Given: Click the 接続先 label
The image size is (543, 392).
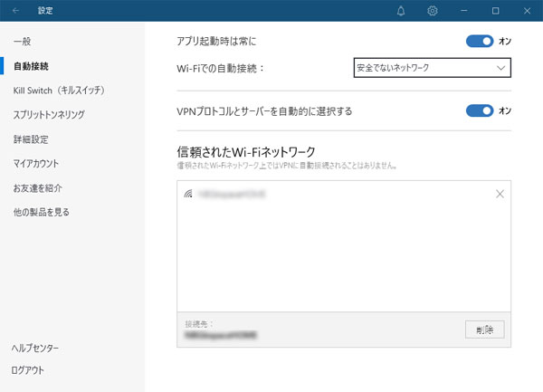Looking at the screenshot, I should [x=199, y=324].
